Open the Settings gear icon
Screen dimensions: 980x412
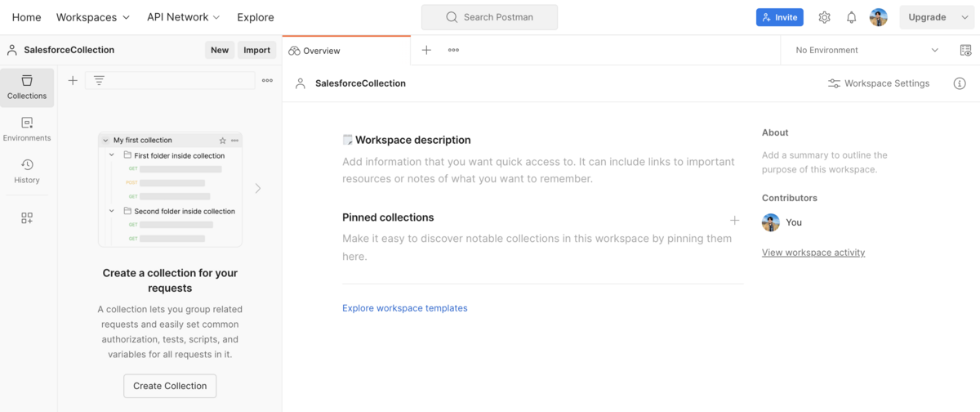point(825,17)
